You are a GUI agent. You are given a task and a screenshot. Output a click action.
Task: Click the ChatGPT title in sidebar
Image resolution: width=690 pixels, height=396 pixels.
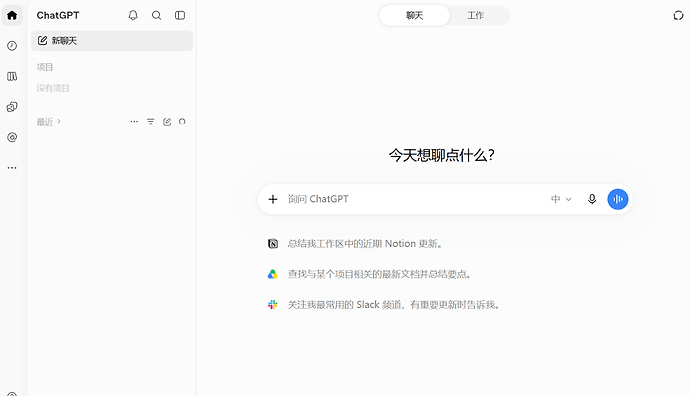(58, 15)
